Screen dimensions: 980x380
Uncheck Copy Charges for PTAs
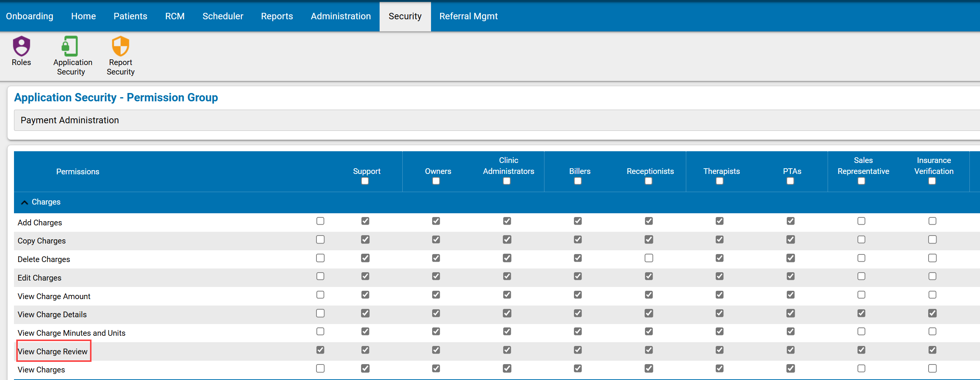tap(790, 240)
